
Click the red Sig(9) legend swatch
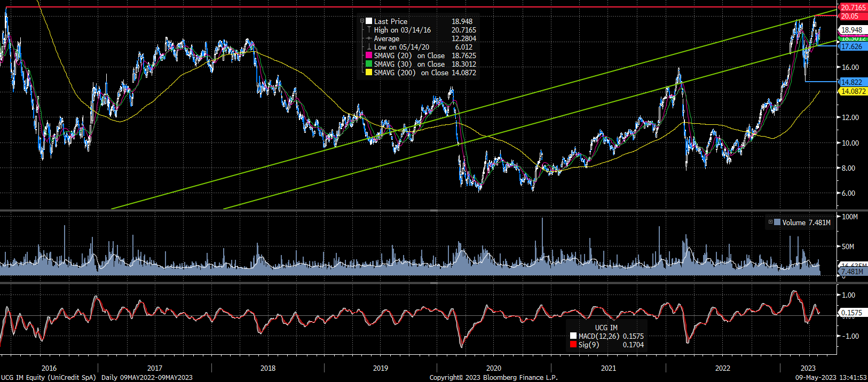(x=573, y=345)
